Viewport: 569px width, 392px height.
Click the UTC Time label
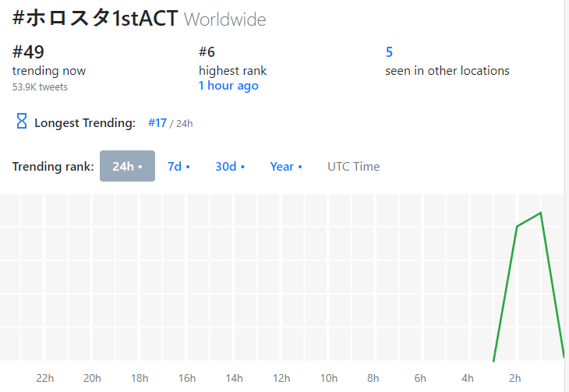(353, 167)
